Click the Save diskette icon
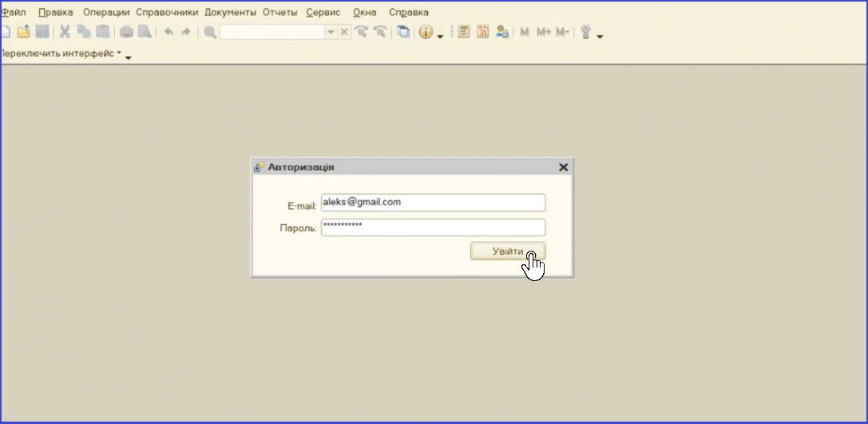868x424 pixels. [42, 32]
